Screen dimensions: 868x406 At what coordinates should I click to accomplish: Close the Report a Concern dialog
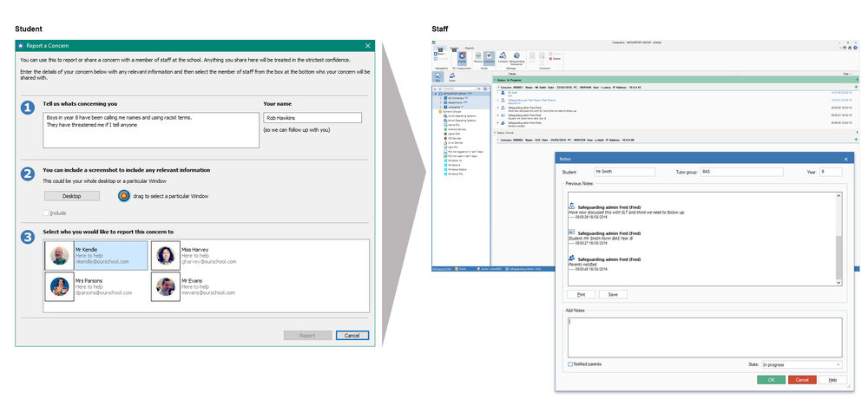(368, 46)
